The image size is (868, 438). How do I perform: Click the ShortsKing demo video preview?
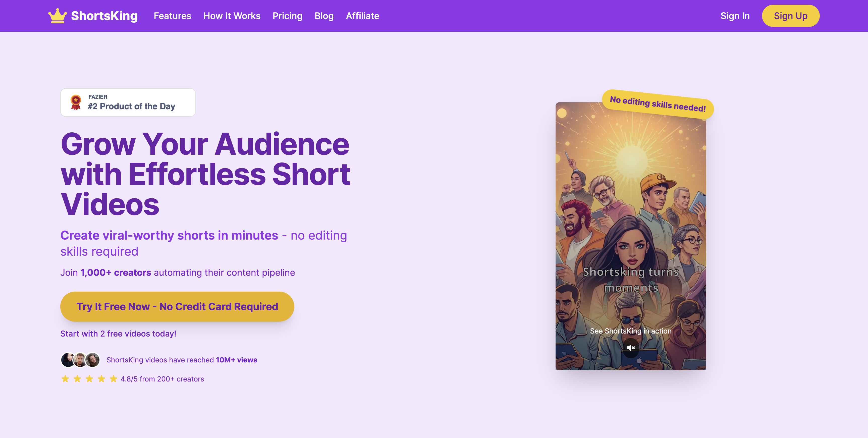click(x=630, y=219)
